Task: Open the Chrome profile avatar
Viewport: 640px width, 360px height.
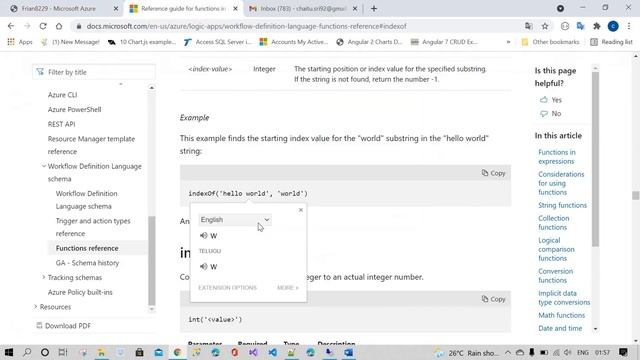Action: (x=613, y=26)
